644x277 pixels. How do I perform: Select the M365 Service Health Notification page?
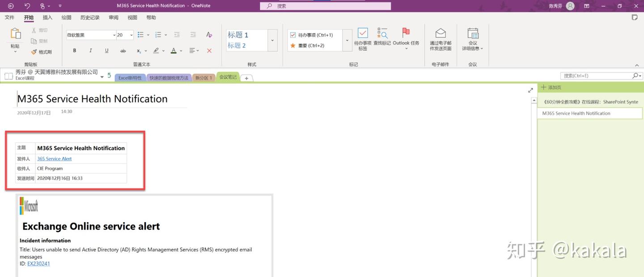590,113
